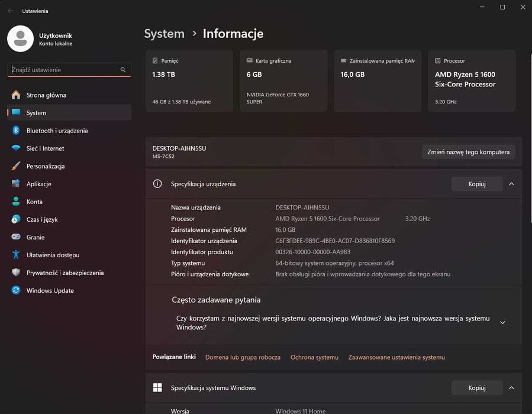Collapse the Specyfikacja urządzenia section

point(511,184)
